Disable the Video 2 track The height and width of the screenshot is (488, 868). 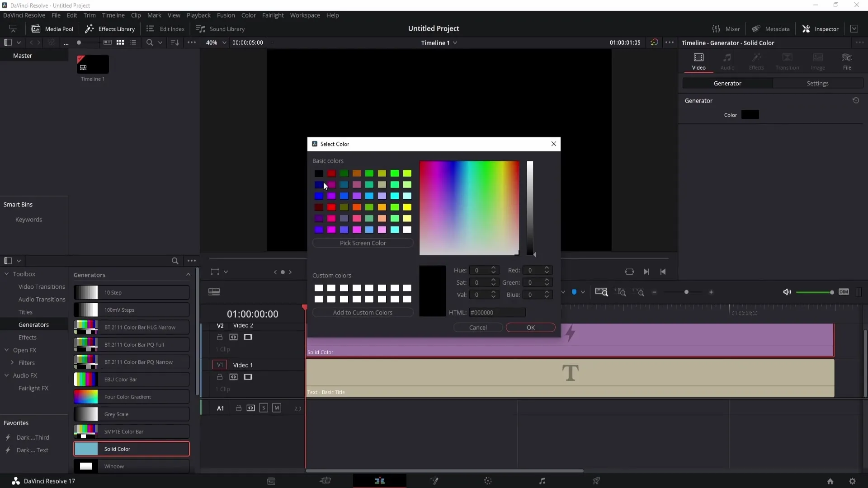tap(248, 337)
